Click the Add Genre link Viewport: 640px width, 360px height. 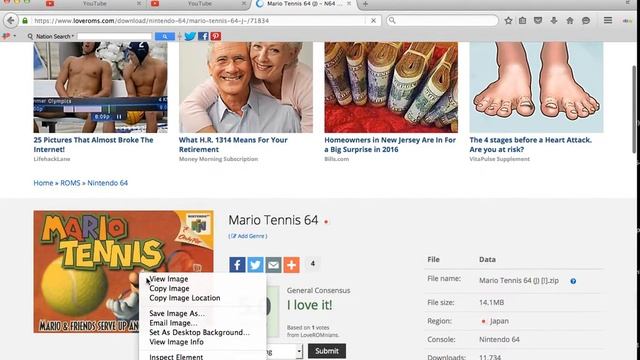248,236
